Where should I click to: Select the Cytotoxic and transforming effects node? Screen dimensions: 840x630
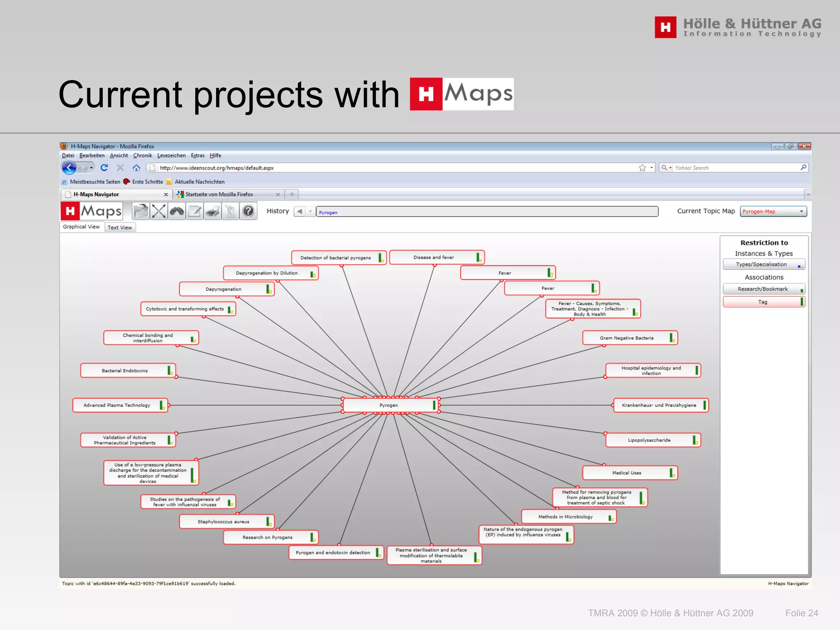pyautogui.click(x=188, y=309)
